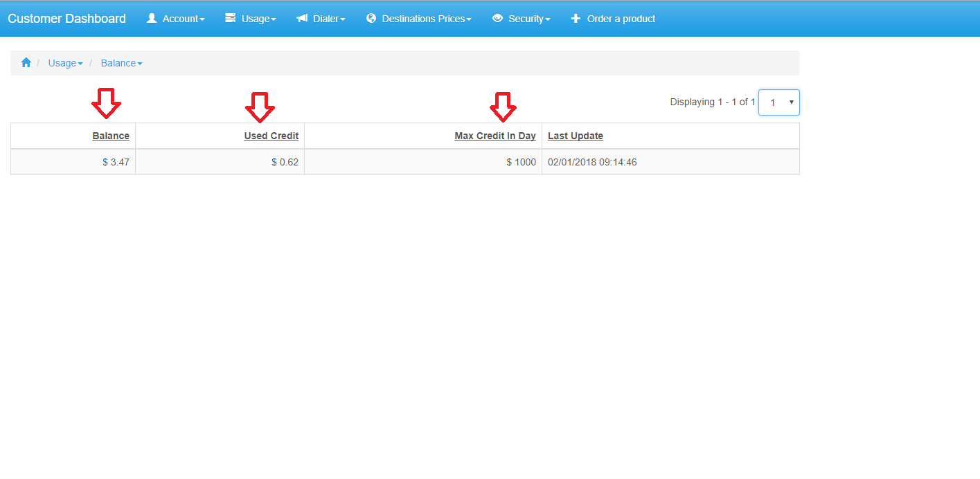This screenshot has width=980, height=479.
Task: Click the plus icon for ordering
Action: 576,19
